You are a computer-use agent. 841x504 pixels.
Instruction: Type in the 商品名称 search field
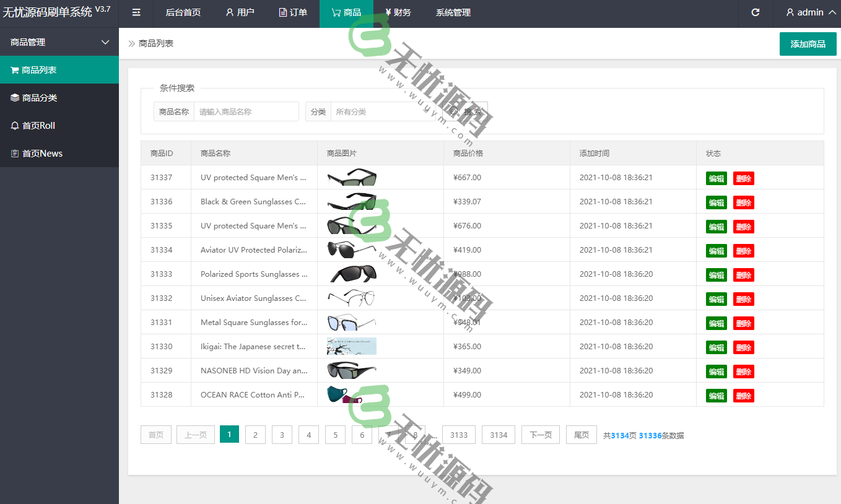(246, 112)
